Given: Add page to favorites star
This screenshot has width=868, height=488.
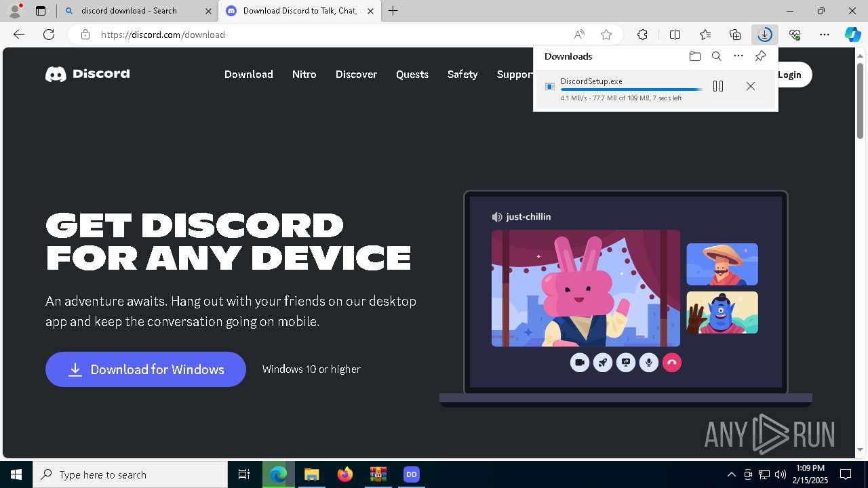Looking at the screenshot, I should (x=606, y=35).
